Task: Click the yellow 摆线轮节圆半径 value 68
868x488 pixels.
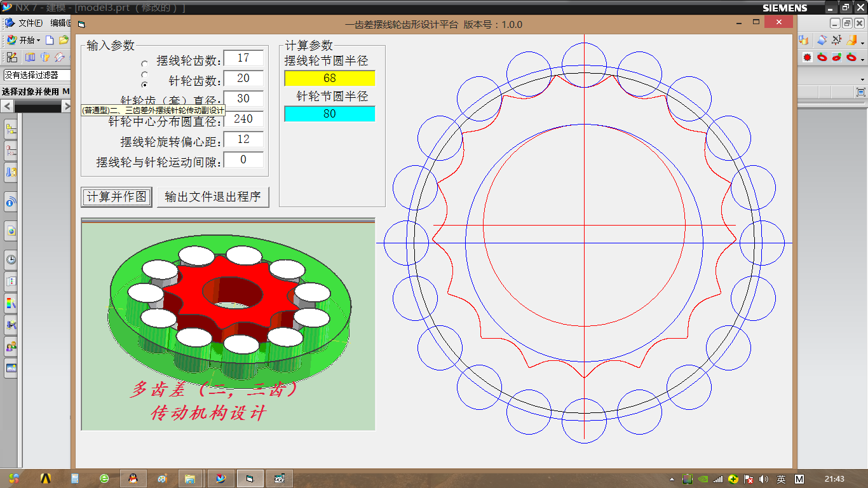Action: [x=330, y=78]
